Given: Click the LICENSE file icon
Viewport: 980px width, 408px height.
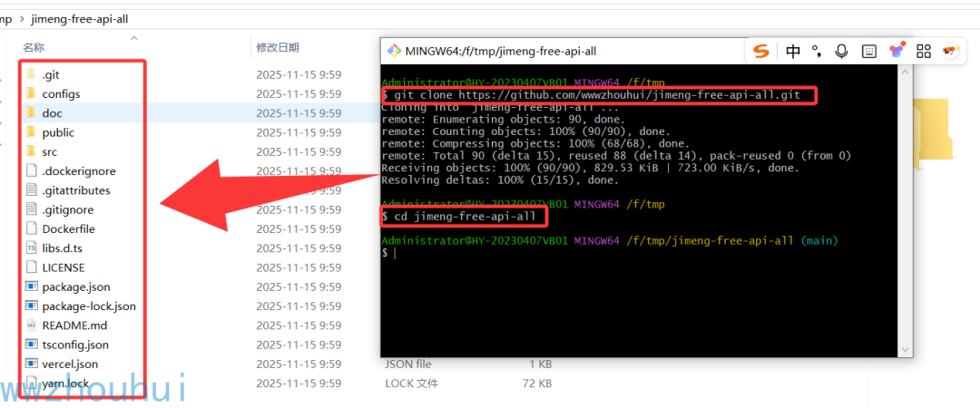Looking at the screenshot, I should pyautogui.click(x=31, y=267).
